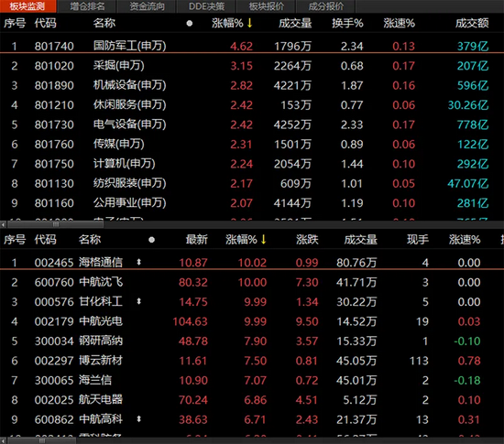
Task: Select the 机械设备(申万) sector row
Action: [x=252, y=85]
